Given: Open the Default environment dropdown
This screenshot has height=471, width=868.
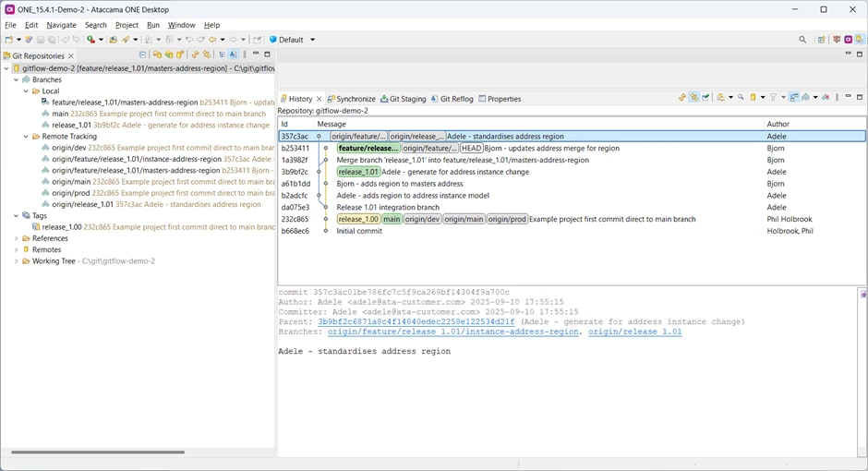Looking at the screenshot, I should click(313, 40).
